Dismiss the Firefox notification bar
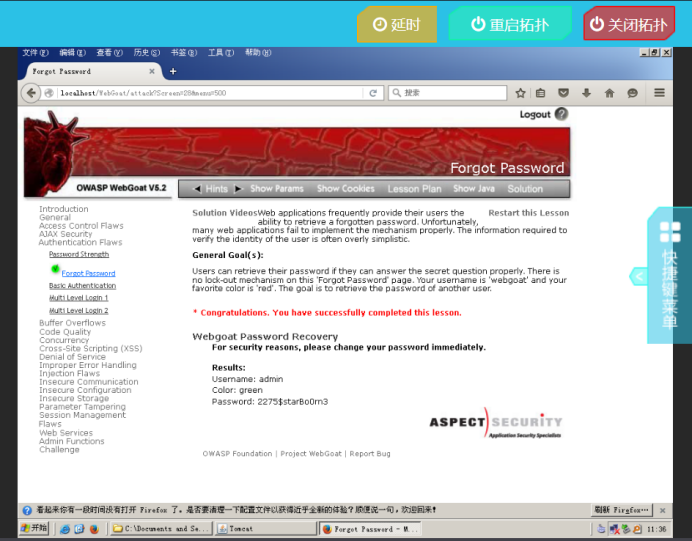The width and height of the screenshot is (692, 541). [x=662, y=510]
